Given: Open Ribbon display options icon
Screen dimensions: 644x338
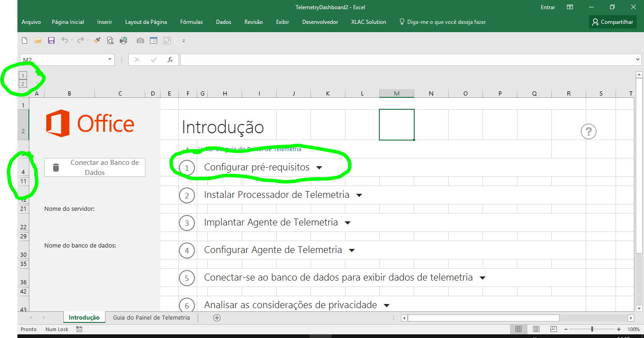Looking at the screenshot, I should click(570, 7).
